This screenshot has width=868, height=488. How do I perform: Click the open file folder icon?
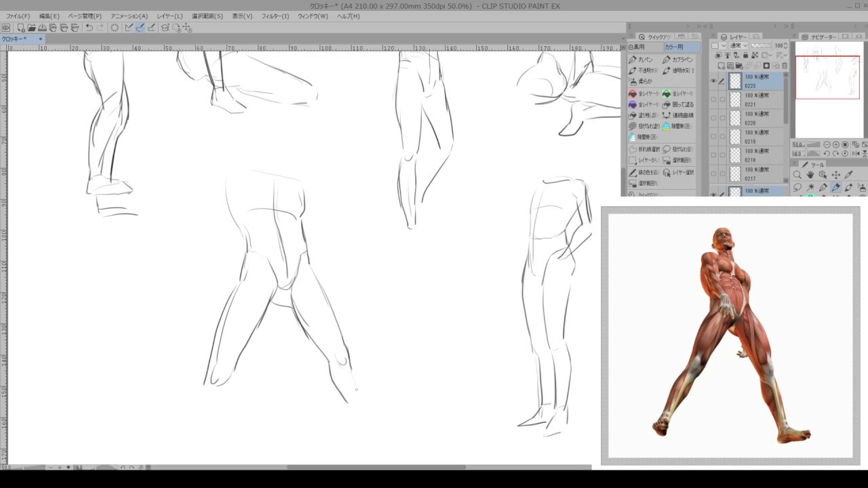coord(32,28)
